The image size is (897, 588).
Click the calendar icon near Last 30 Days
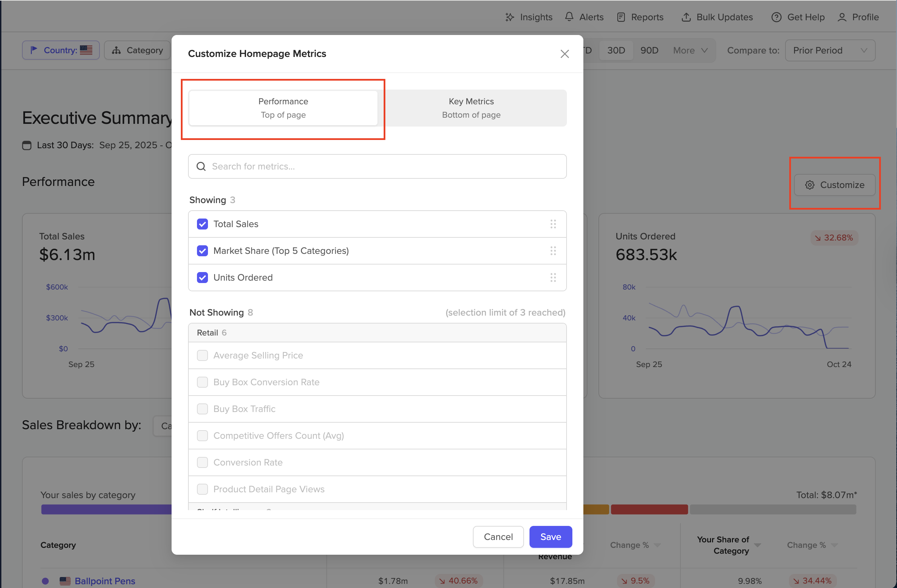pyautogui.click(x=27, y=145)
